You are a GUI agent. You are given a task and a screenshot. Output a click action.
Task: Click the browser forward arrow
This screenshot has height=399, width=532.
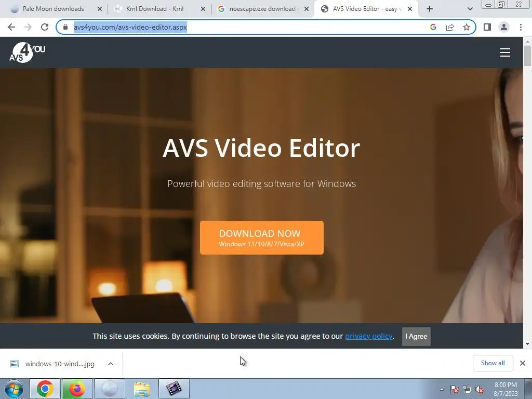pyautogui.click(x=28, y=27)
